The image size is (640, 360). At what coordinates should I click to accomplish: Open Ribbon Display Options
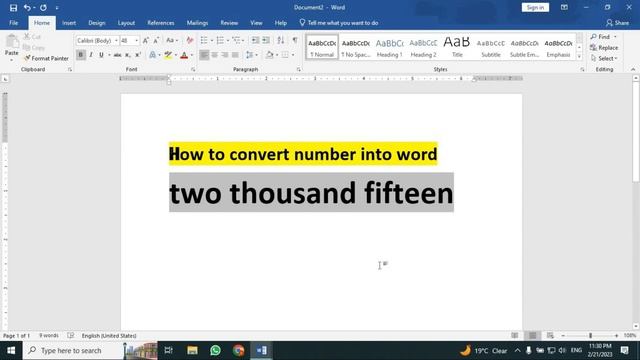pos(564,7)
